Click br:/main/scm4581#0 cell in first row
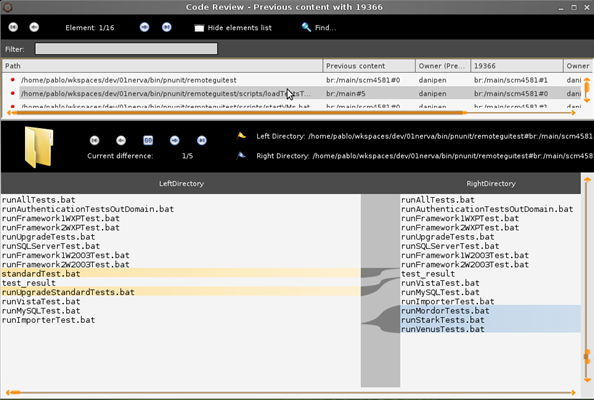The width and height of the screenshot is (594, 400). (x=363, y=80)
